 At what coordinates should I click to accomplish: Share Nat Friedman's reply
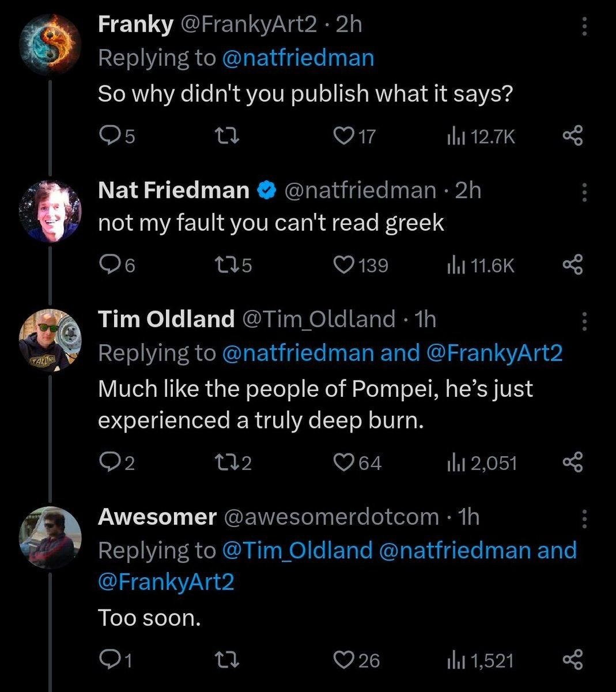572,265
